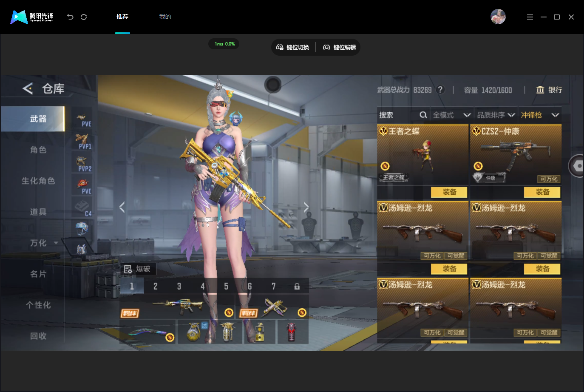Click the Tencent Pioneer logo
584x392 pixels.
32,17
